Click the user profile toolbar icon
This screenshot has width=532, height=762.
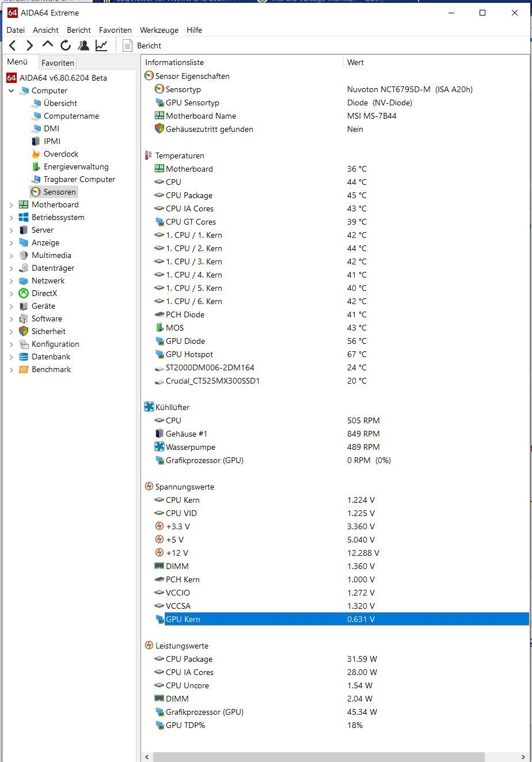point(83,46)
